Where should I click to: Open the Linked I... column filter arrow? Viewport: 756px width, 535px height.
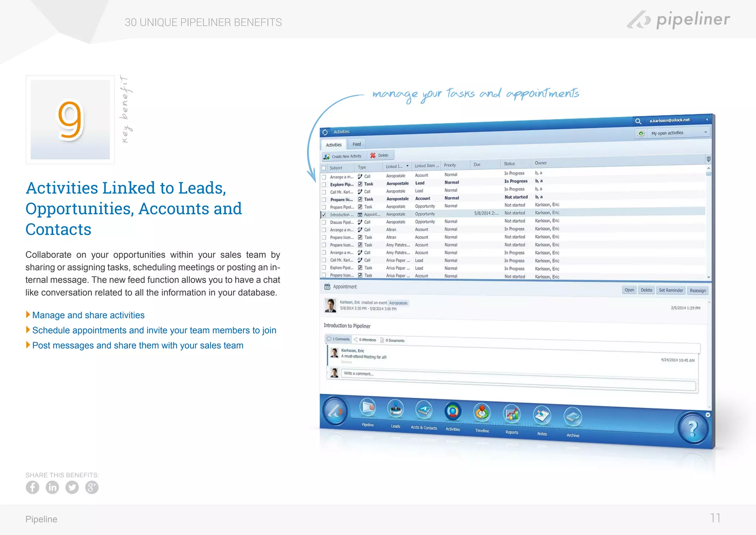[x=408, y=166]
